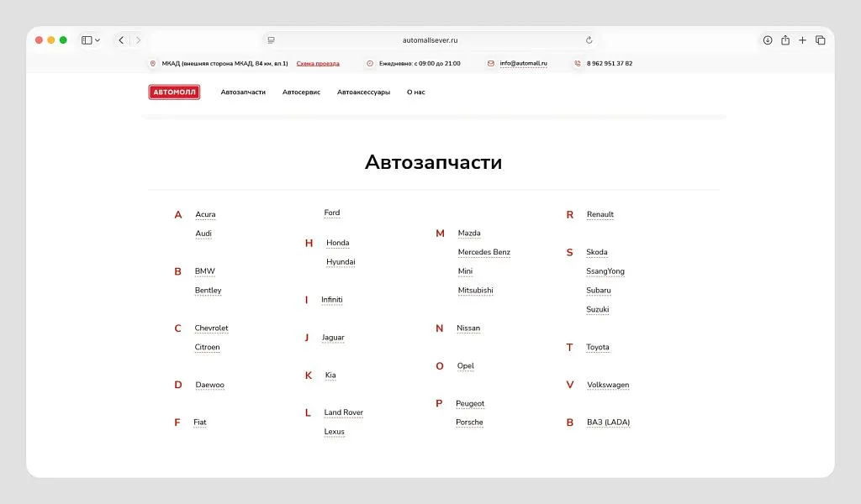
Task: Click the reload page icon
Action: (589, 40)
